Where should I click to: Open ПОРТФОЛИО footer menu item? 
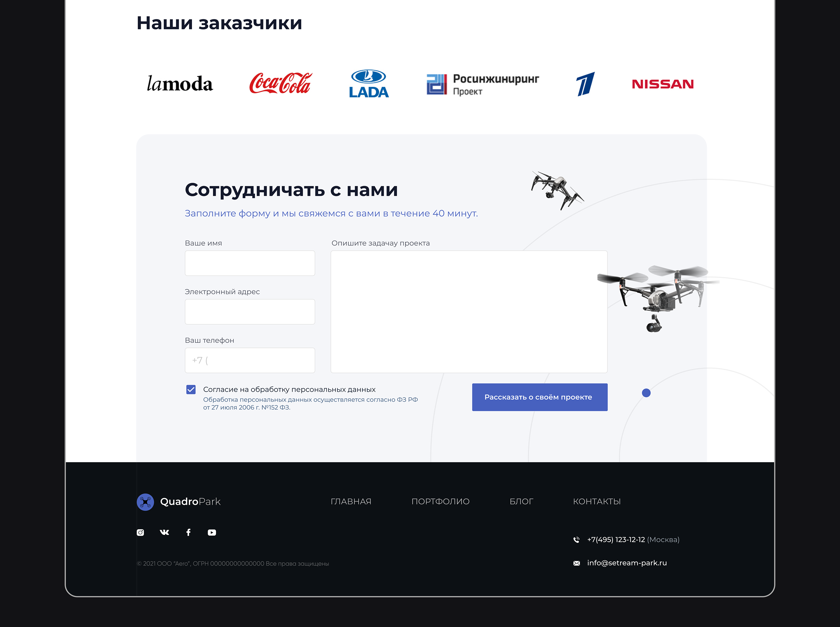point(440,501)
